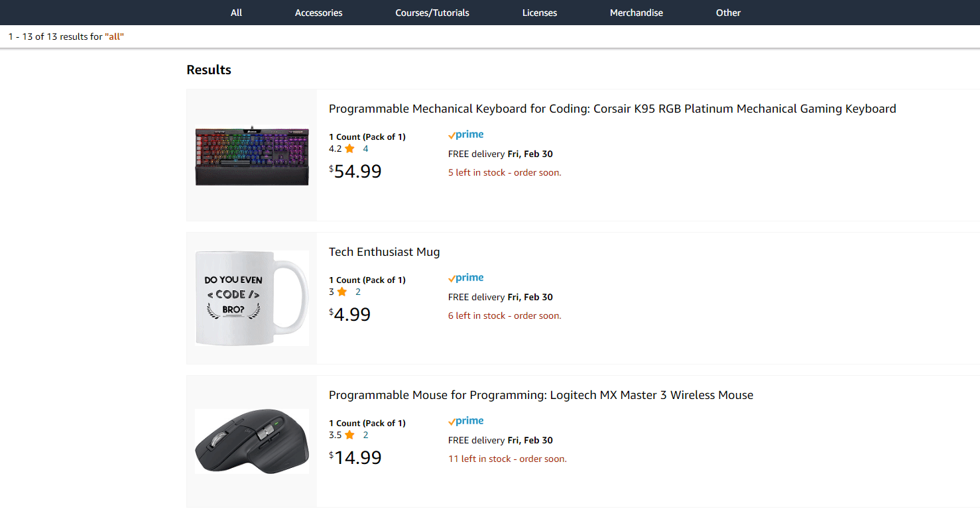
Task: Open the Logitech mouse product image
Action: pyautogui.click(x=252, y=441)
